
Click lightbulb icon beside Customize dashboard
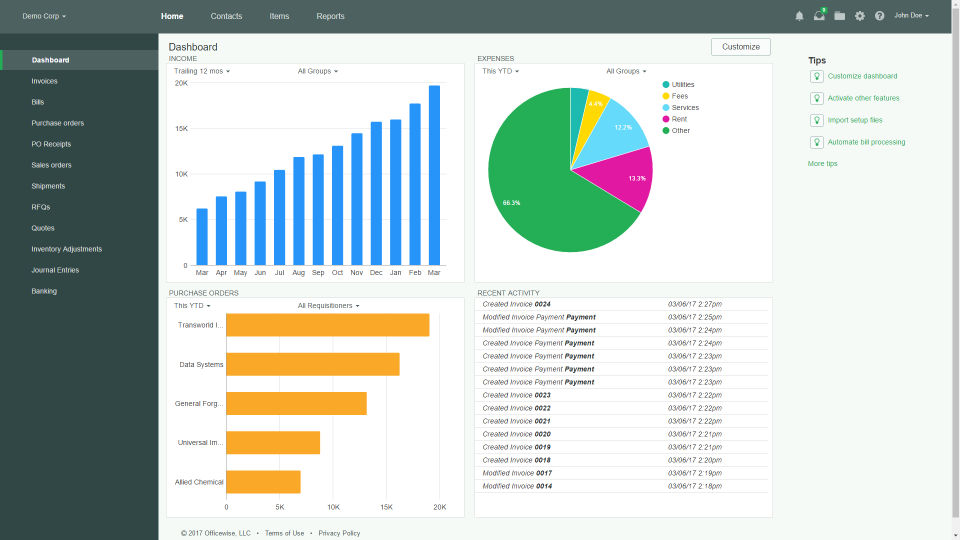click(x=816, y=76)
